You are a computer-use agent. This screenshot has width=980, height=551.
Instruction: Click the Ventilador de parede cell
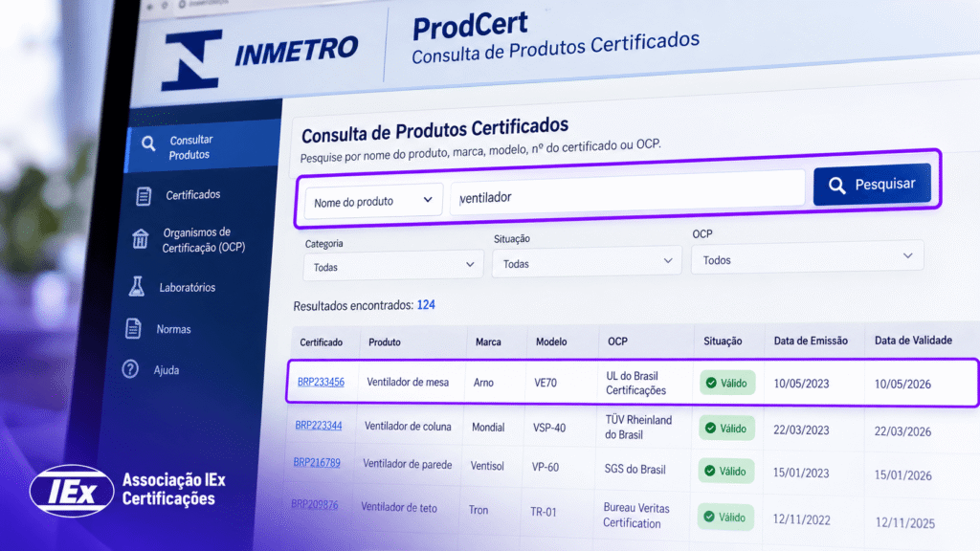pyautogui.click(x=407, y=464)
